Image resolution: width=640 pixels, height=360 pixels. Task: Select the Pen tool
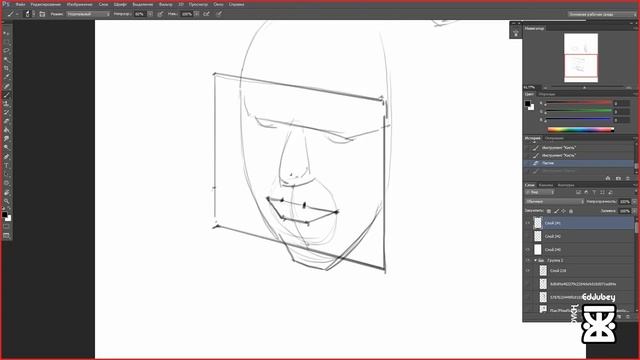(7, 157)
